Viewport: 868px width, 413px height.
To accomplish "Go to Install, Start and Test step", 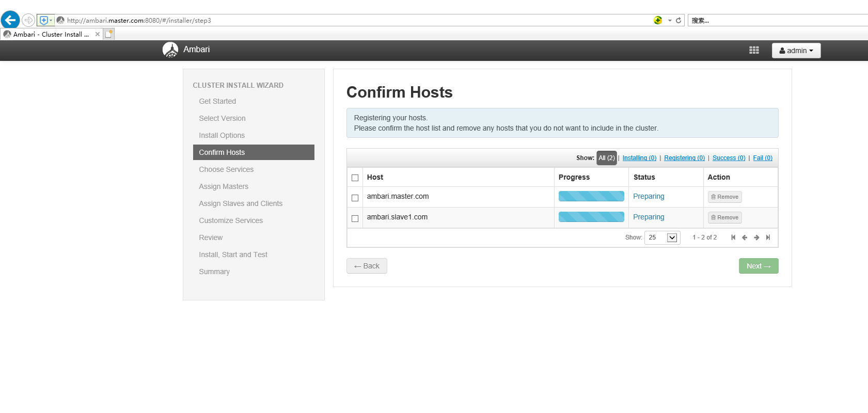I will tap(233, 255).
